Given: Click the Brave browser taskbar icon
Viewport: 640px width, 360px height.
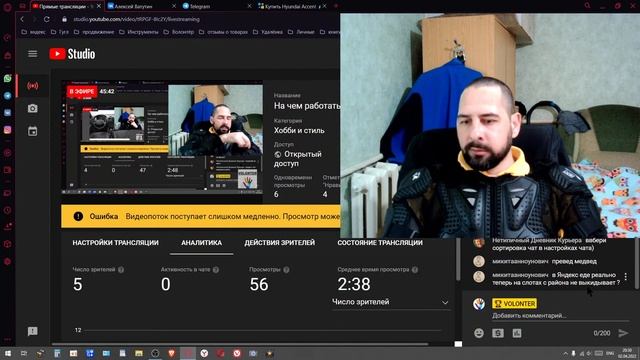Looking at the screenshot, I should click(x=171, y=353).
